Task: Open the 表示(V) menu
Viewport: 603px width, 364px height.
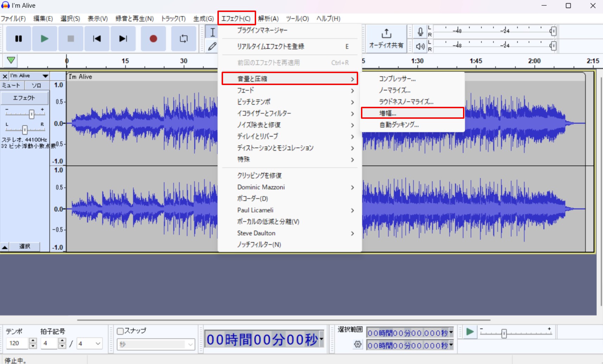Action: pyautogui.click(x=97, y=19)
